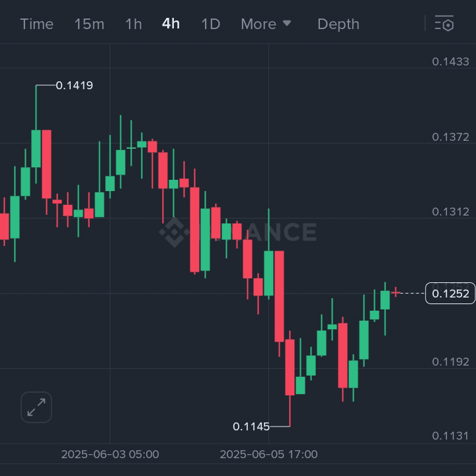Expand the chart to fullscreen
The height and width of the screenshot is (476, 476).
click(x=36, y=407)
